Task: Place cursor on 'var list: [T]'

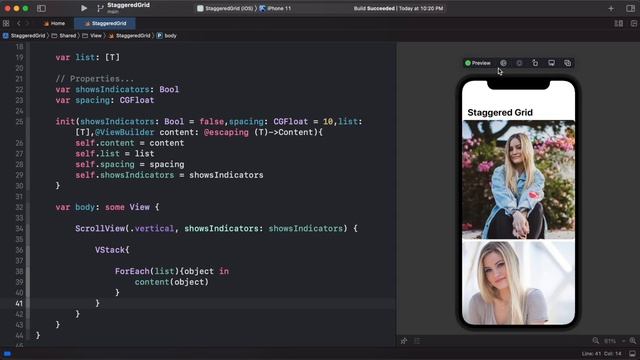Action: [88, 58]
